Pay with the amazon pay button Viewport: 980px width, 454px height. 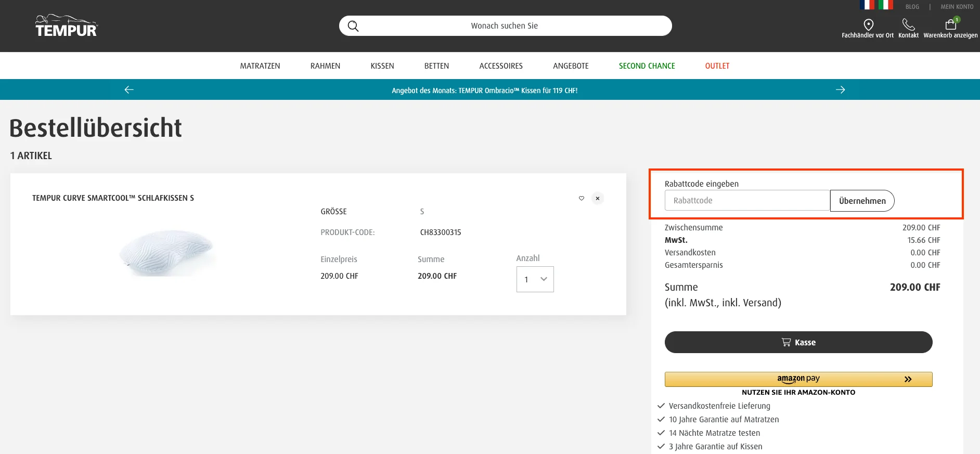coord(798,379)
